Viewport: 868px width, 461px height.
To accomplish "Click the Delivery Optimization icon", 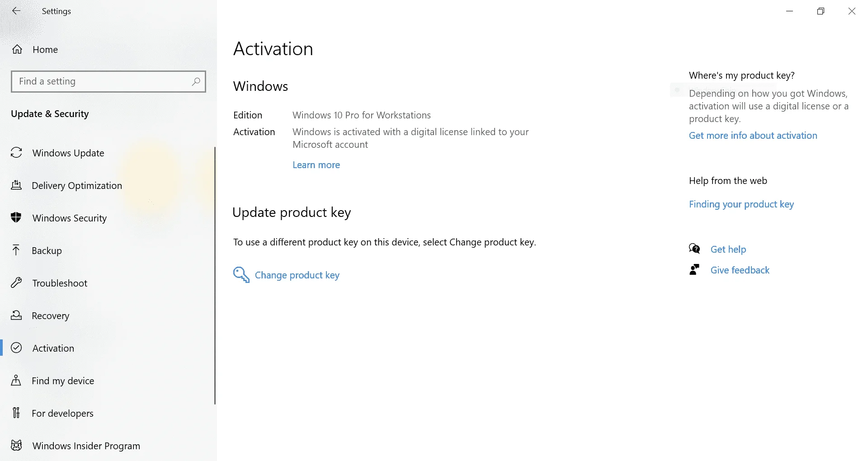I will (x=16, y=185).
